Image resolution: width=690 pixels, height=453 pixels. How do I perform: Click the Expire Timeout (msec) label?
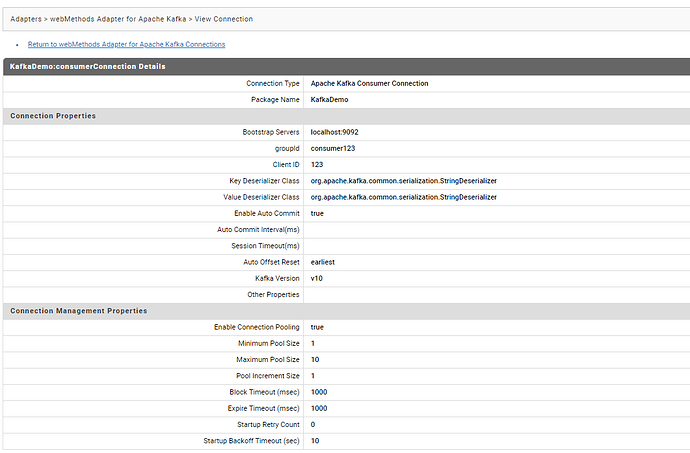[264, 409]
